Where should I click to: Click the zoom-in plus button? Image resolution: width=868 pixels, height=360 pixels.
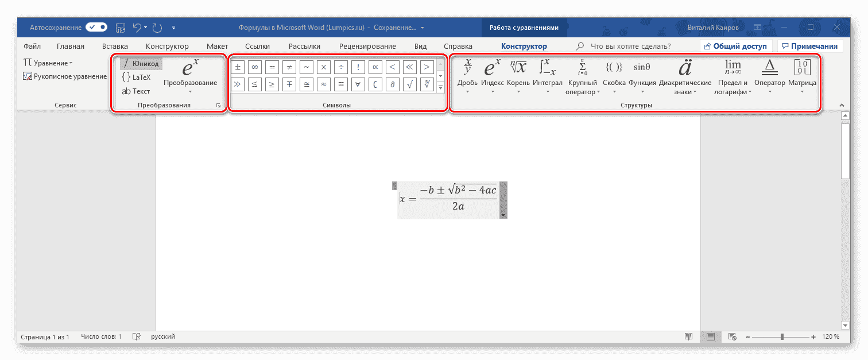[x=814, y=336]
